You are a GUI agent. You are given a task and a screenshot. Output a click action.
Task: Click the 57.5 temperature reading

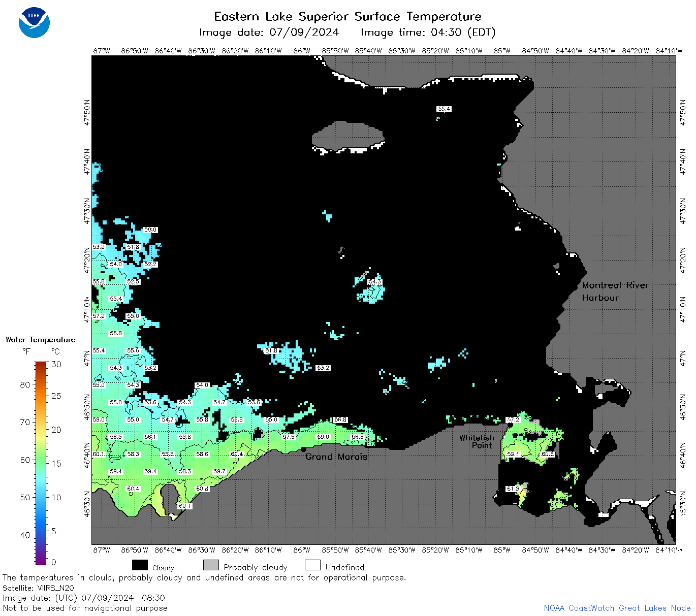pos(289,437)
